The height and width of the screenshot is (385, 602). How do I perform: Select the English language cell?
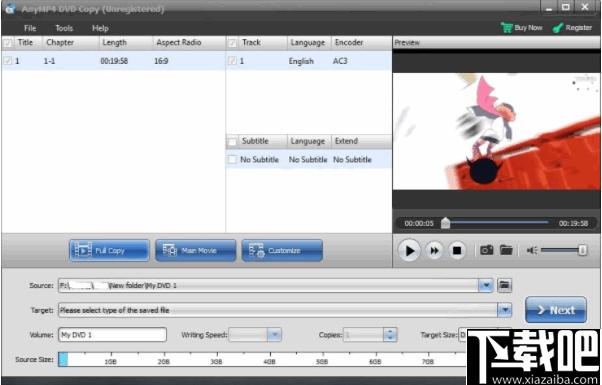click(301, 61)
